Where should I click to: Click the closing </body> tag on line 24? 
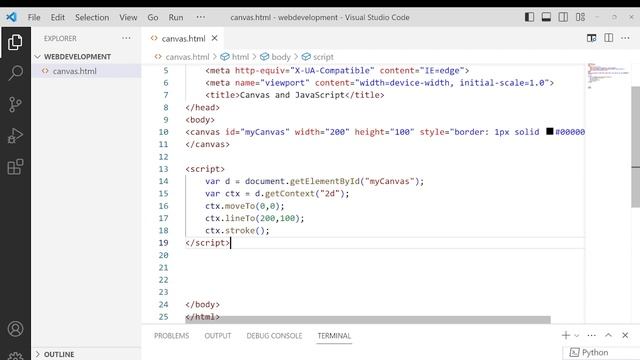(x=202, y=304)
